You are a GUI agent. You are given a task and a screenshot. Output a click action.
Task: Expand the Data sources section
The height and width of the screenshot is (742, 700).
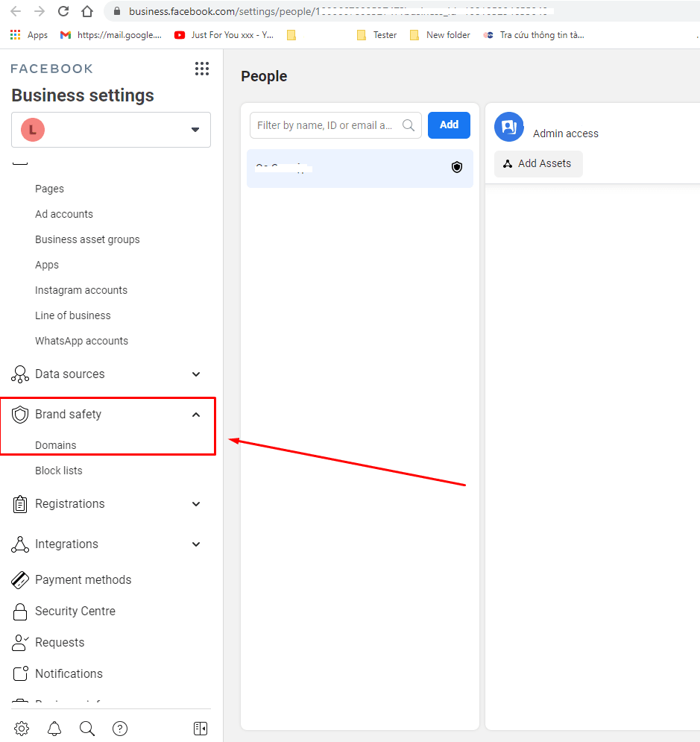tap(196, 374)
